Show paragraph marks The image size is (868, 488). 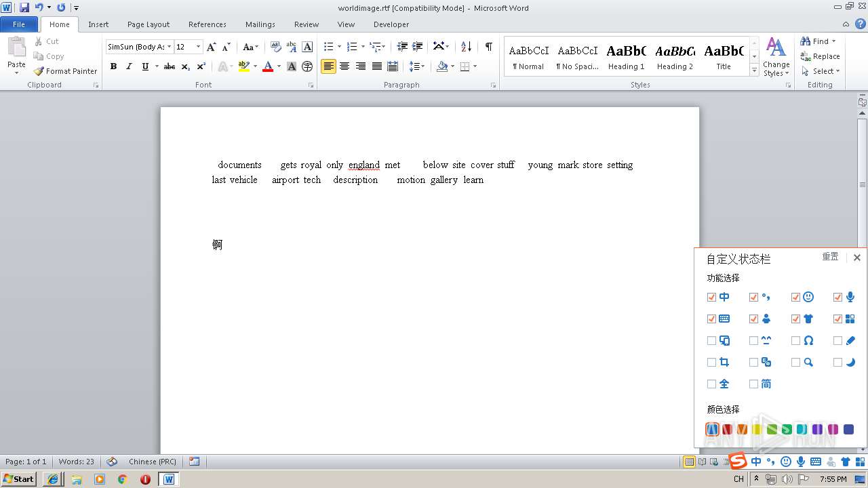488,47
